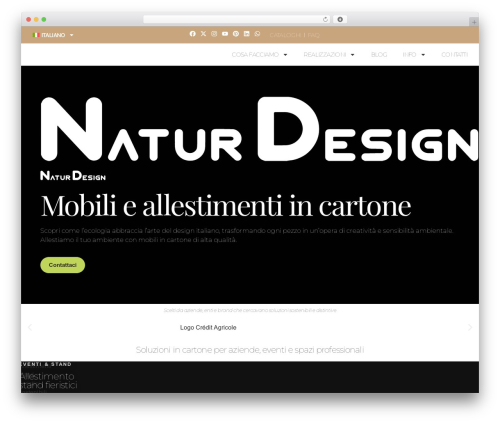This screenshot has height=423, width=500.
Task: Expand the Cosa Facciamo menu
Action: click(259, 55)
